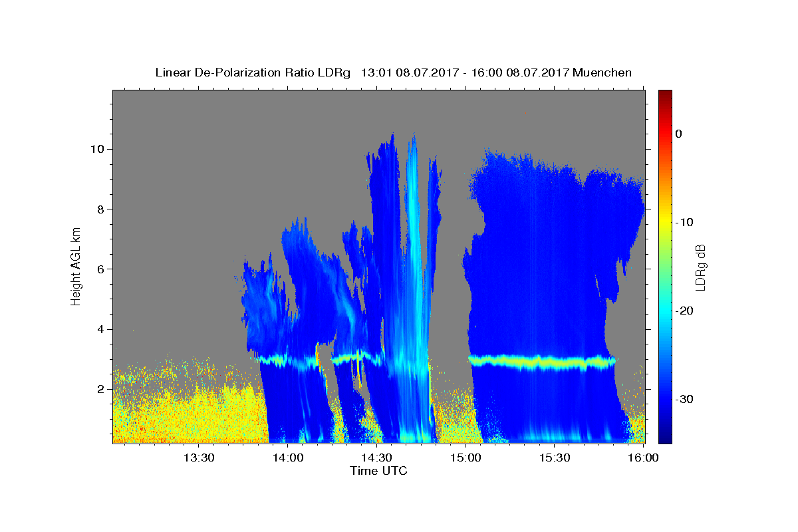Click the '16:00' time axis label

[x=644, y=458]
